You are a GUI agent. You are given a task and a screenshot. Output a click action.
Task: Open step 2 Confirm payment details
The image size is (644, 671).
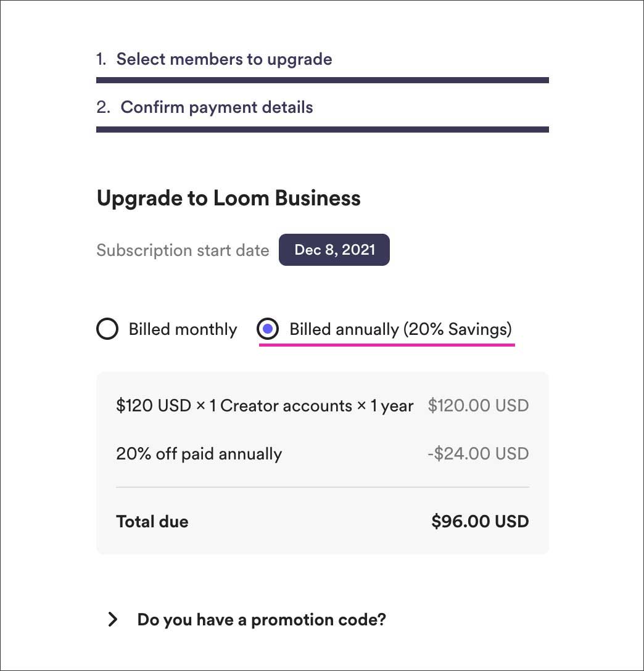pos(217,107)
